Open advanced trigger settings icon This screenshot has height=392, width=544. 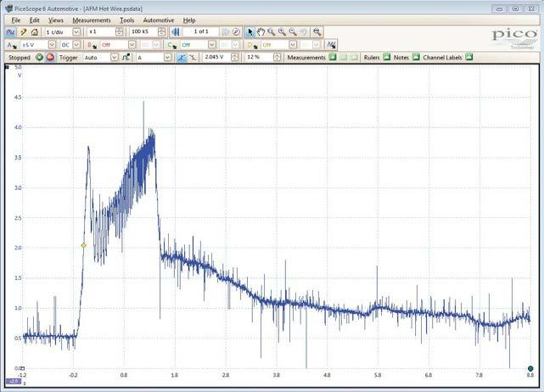click(126, 57)
